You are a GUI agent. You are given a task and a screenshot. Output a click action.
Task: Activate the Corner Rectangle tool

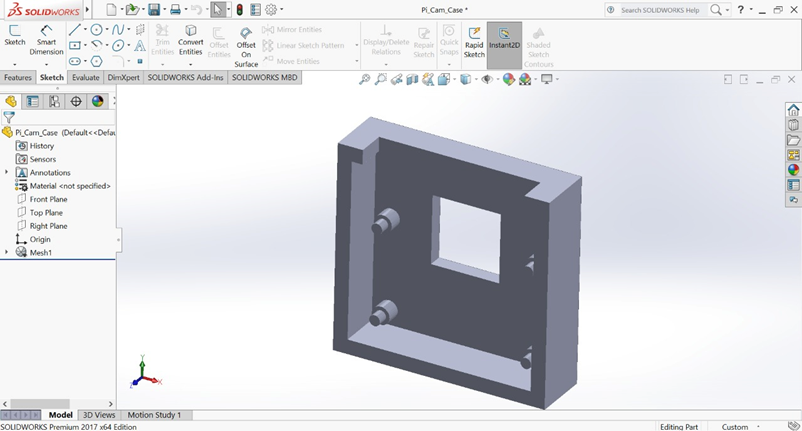tap(75, 46)
